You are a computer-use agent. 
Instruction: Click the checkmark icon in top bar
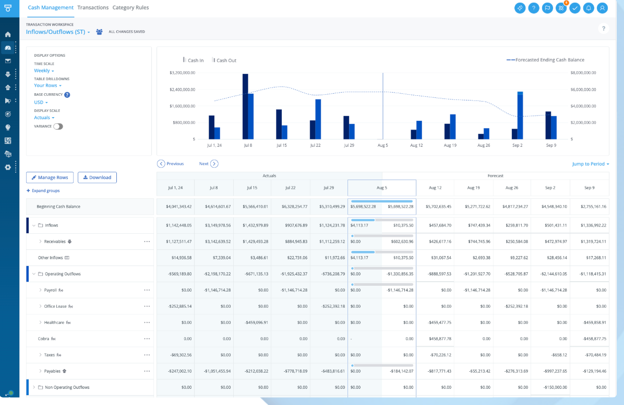tap(575, 8)
